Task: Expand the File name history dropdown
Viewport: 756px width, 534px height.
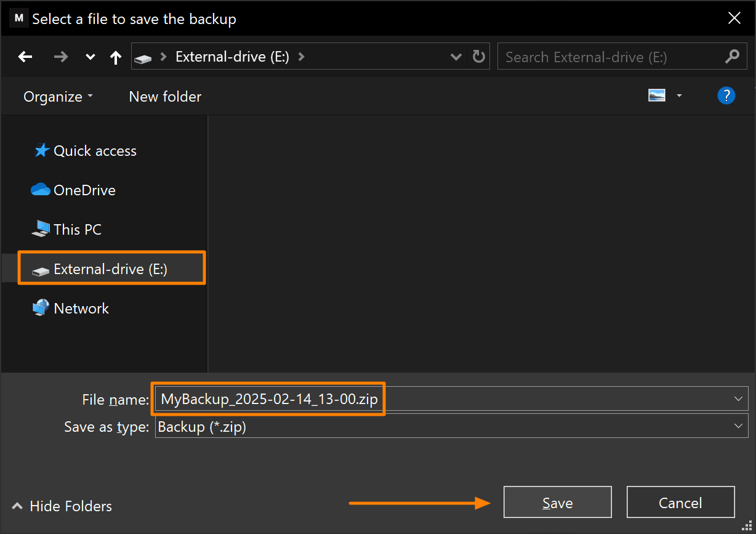Action: [738, 398]
